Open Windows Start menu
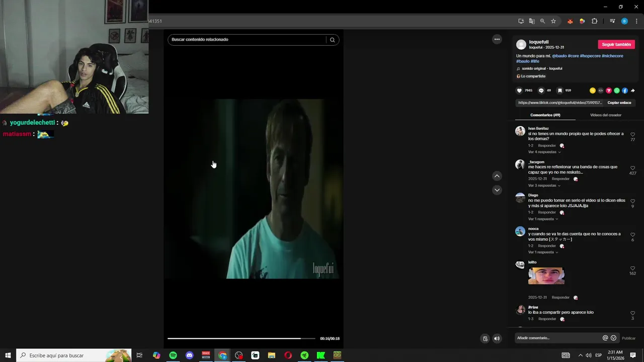 (8, 355)
